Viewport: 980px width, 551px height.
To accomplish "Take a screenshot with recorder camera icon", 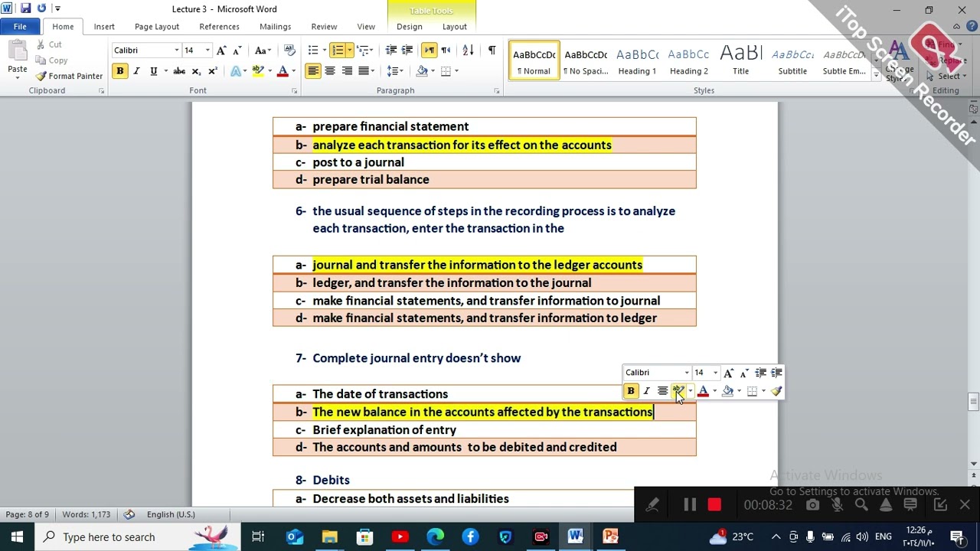I will point(812,505).
